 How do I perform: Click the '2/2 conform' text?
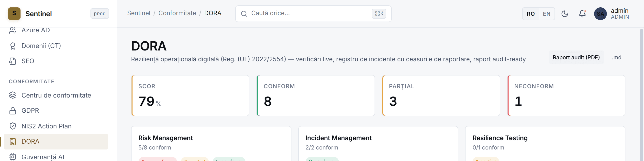pos(322,148)
